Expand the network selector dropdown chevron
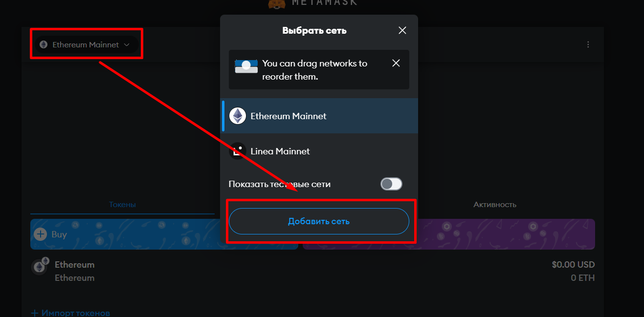The width and height of the screenshot is (644, 317). (x=127, y=44)
